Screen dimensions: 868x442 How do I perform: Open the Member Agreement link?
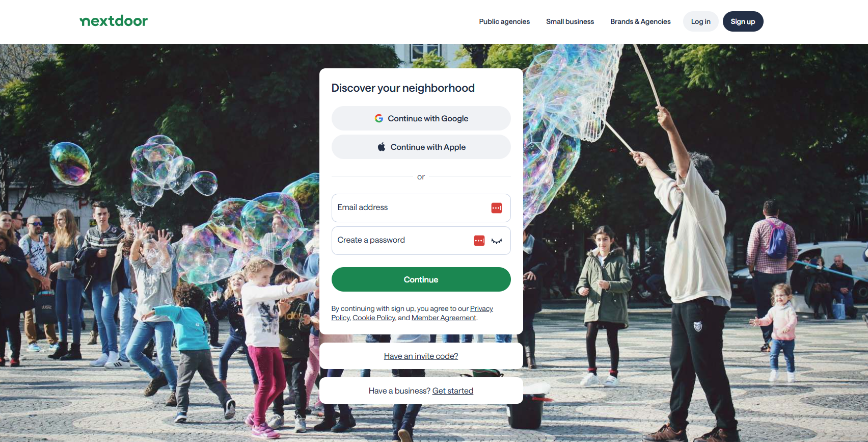pyautogui.click(x=444, y=318)
